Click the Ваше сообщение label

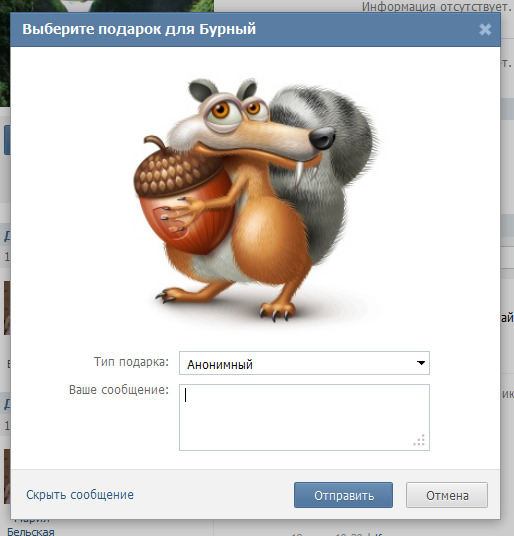[x=119, y=390]
